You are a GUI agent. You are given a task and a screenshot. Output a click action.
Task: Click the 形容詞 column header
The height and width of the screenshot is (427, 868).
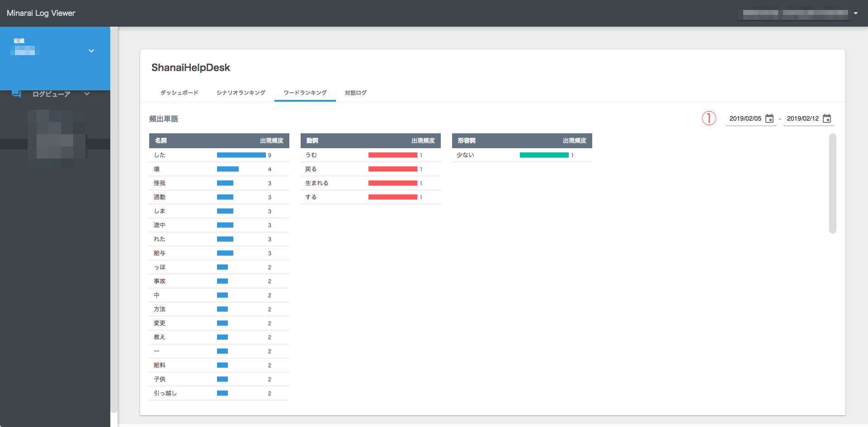pos(467,141)
